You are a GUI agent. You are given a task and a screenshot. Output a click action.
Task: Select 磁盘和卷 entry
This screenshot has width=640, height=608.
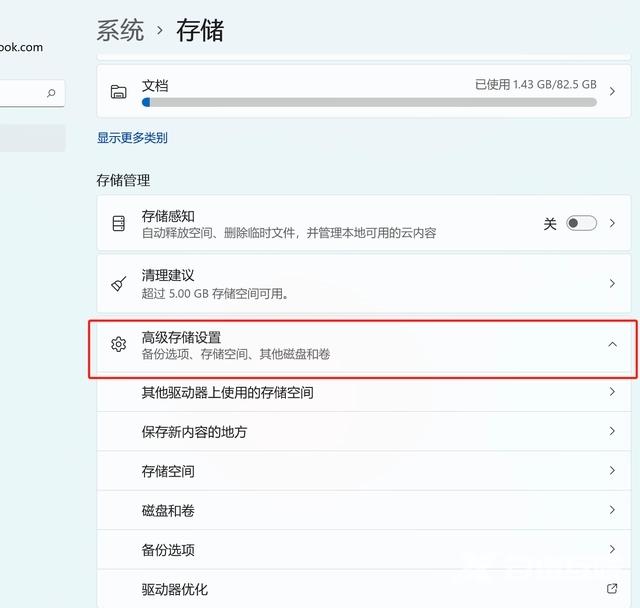coord(364,510)
